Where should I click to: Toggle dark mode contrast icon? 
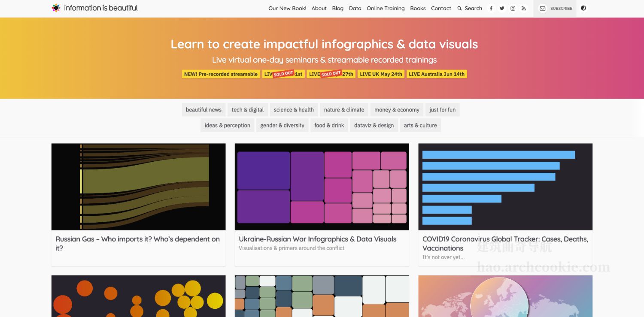pos(583,8)
